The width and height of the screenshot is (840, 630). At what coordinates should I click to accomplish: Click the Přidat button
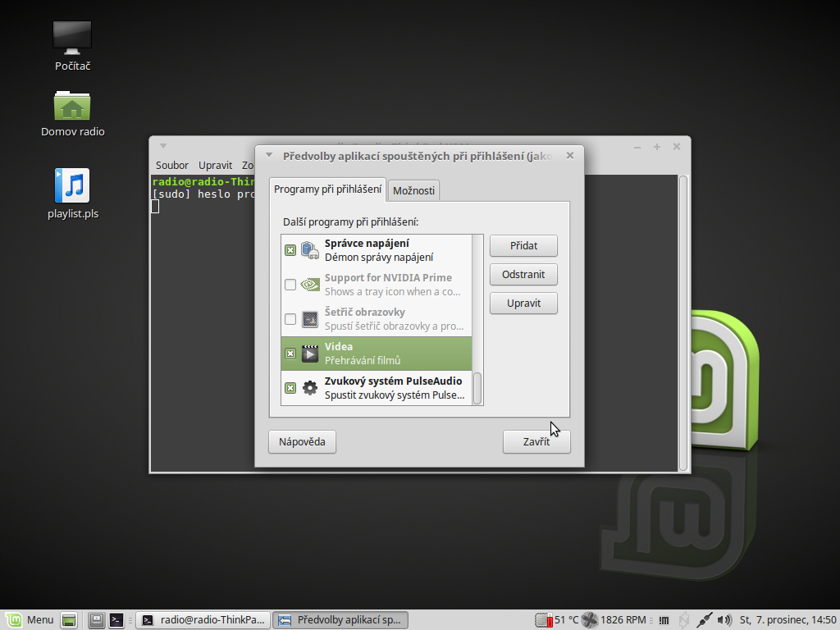point(523,245)
